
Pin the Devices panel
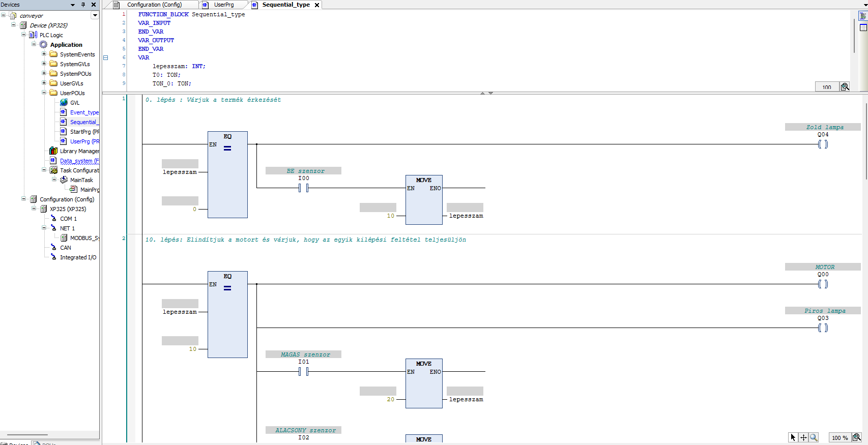click(83, 5)
